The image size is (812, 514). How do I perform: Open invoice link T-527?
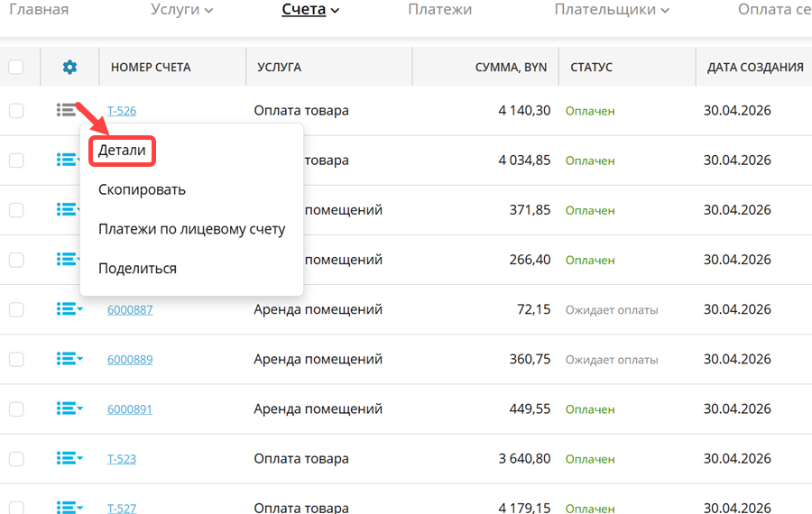[x=122, y=508]
